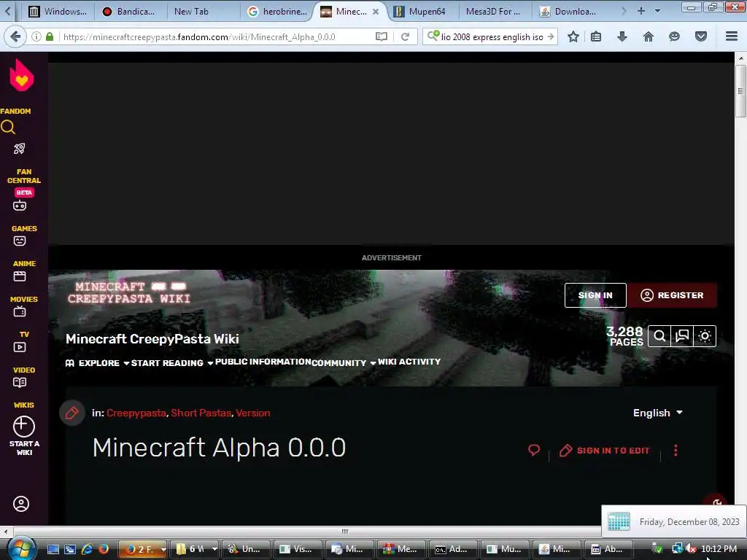Click the Register button

click(x=672, y=295)
